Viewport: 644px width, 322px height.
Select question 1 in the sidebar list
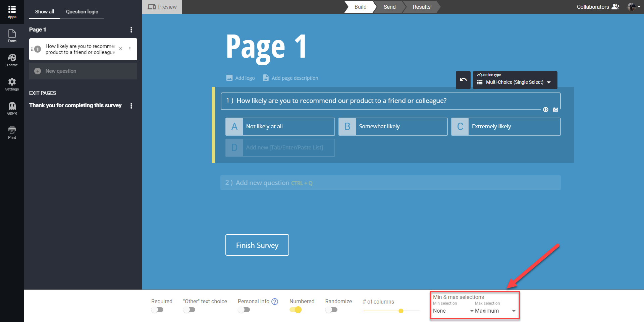click(83, 49)
